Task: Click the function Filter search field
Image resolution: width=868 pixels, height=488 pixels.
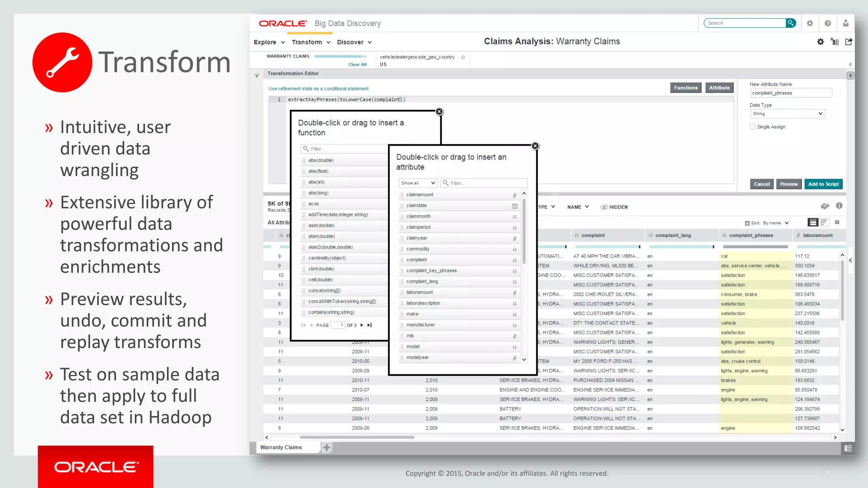Action: [344, 149]
